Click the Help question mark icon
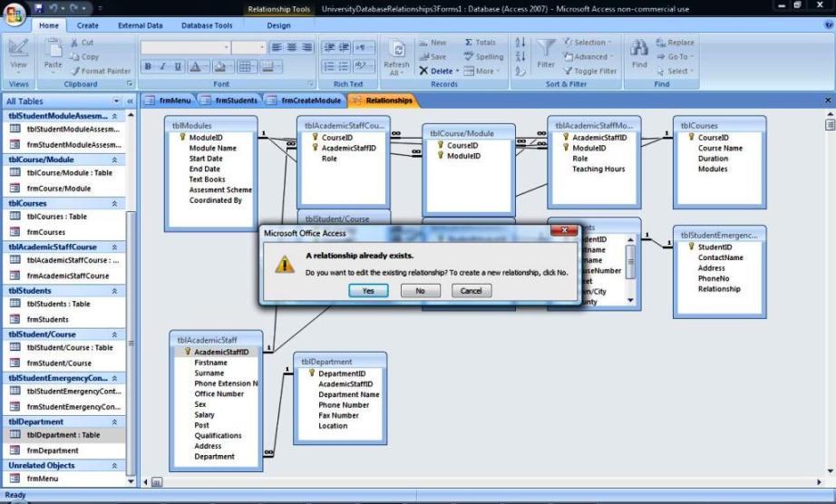Image resolution: width=836 pixels, height=504 pixels. click(x=829, y=24)
